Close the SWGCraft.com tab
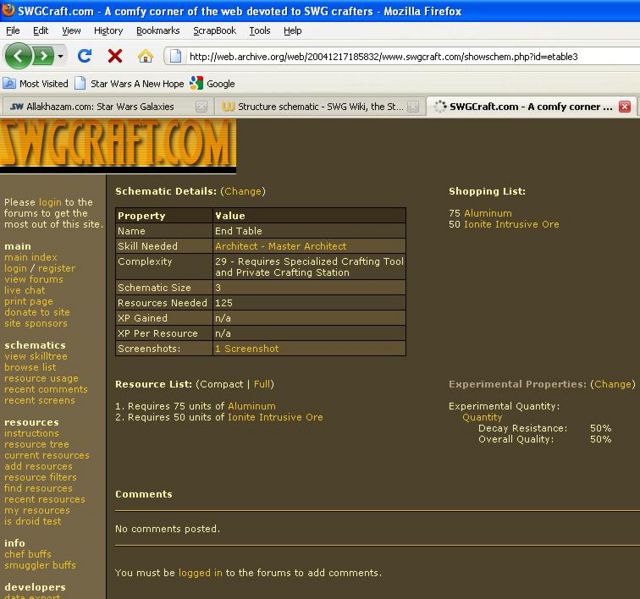 click(x=625, y=106)
